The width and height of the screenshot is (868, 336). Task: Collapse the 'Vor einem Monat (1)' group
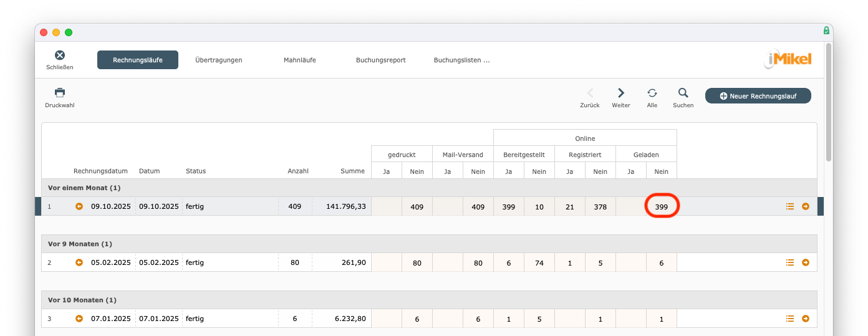pos(84,188)
